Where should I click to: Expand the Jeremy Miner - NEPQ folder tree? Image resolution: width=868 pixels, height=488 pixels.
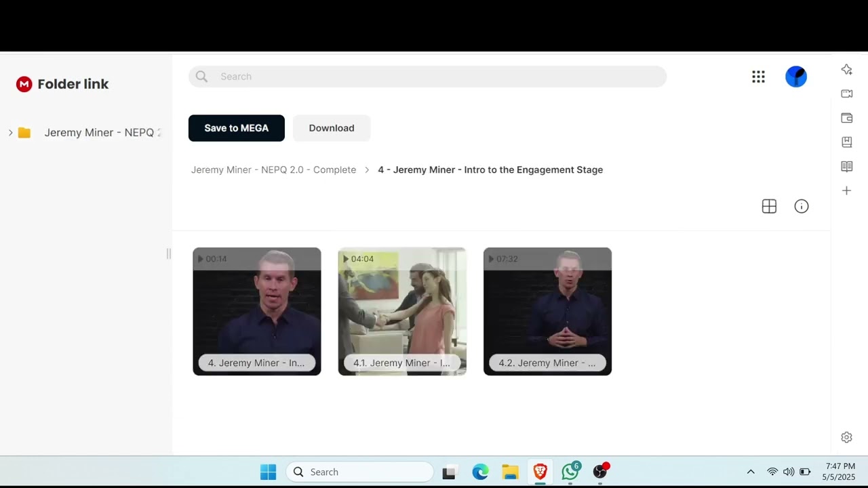click(10, 133)
